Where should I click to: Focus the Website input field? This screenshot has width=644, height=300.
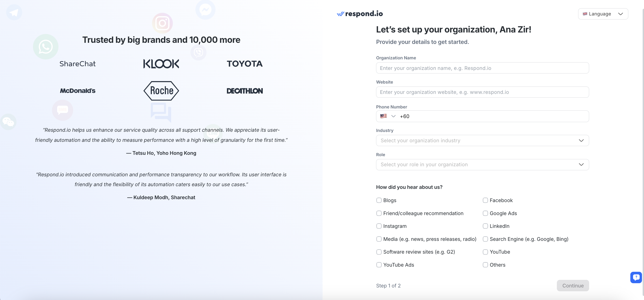pyautogui.click(x=482, y=92)
